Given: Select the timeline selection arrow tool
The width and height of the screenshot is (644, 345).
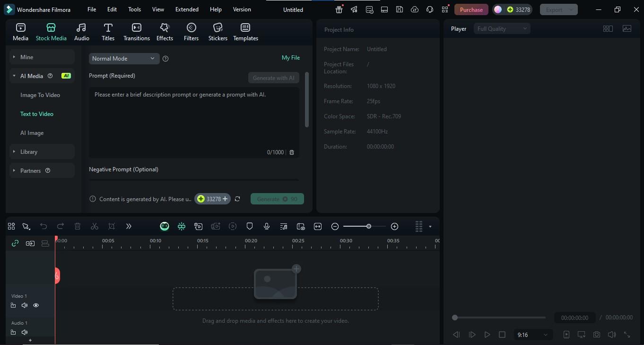Looking at the screenshot, I should (x=26, y=226).
